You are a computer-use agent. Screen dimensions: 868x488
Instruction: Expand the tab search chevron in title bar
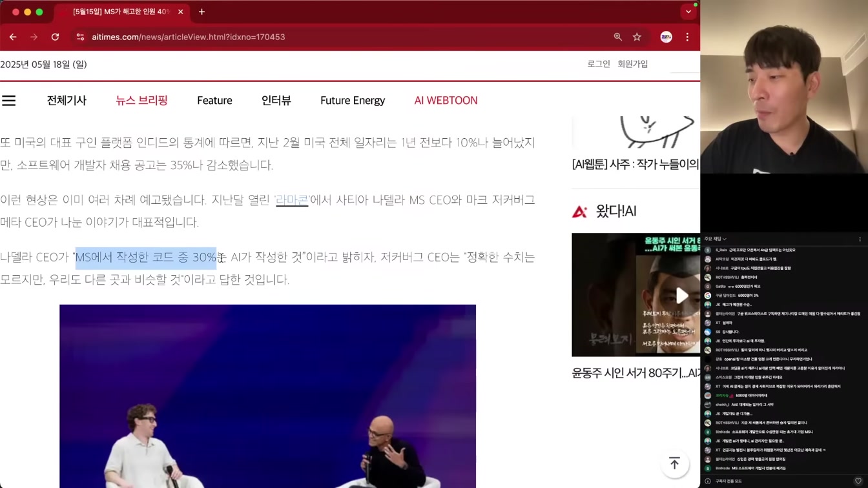pyautogui.click(x=688, y=12)
